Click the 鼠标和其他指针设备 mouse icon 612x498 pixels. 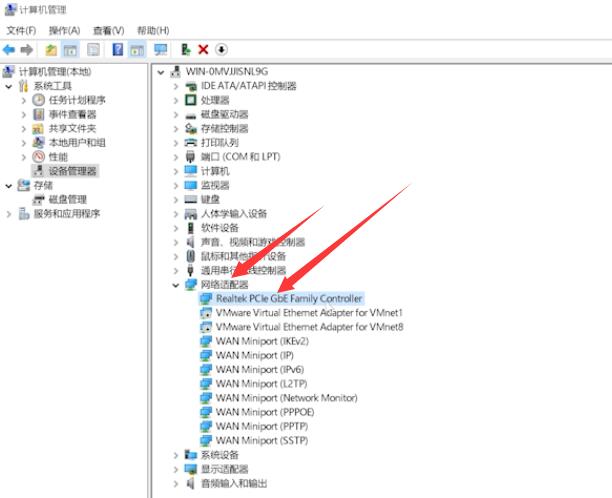190,256
